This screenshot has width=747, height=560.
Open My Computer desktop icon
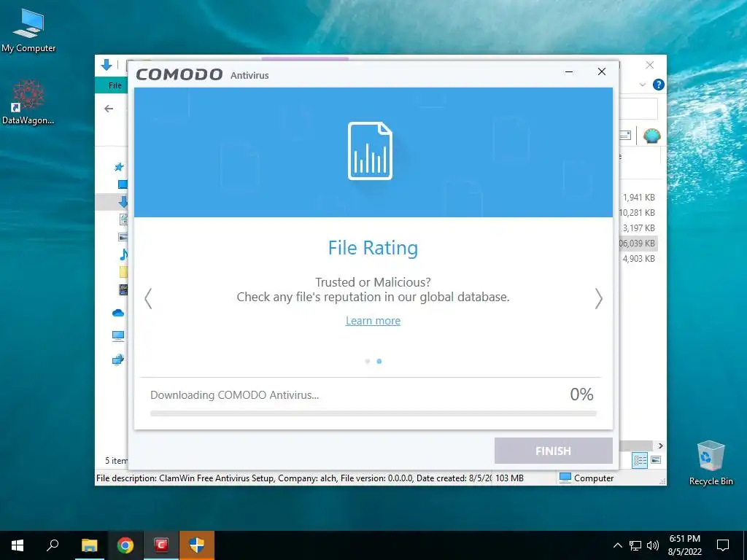(28, 31)
